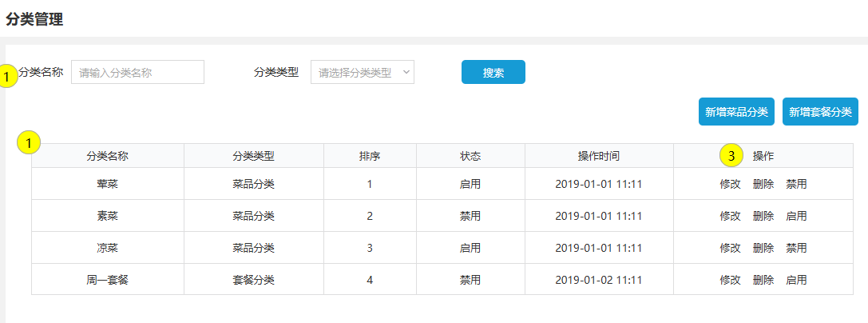
Task: Click 修改 for the 周一套餐 row
Action: coord(730,280)
